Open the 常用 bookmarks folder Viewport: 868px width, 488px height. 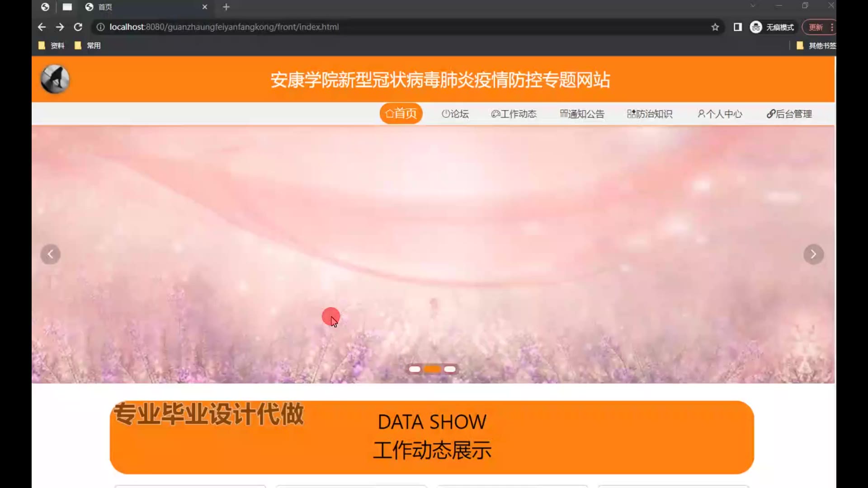click(x=88, y=46)
